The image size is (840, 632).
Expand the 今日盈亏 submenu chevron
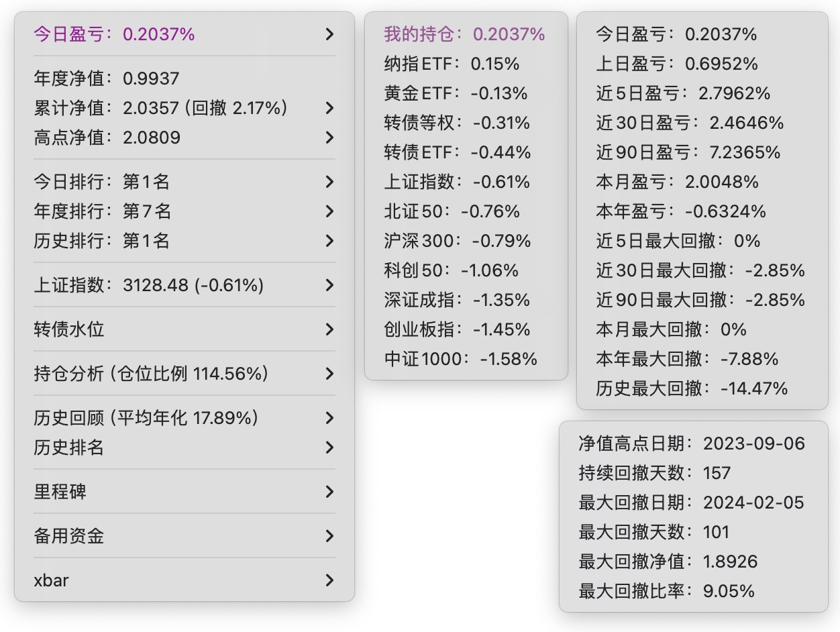[x=329, y=34]
